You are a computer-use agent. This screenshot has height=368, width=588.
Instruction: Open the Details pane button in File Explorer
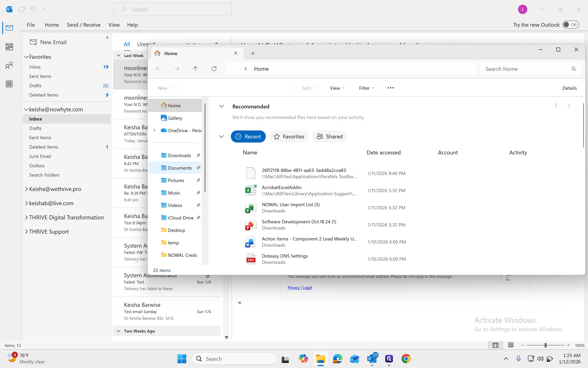pos(569,88)
